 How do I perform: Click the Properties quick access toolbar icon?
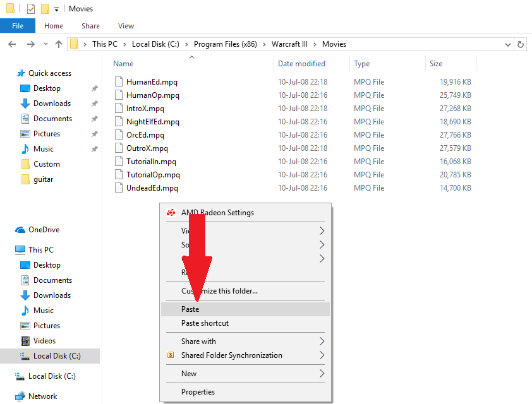[x=31, y=8]
